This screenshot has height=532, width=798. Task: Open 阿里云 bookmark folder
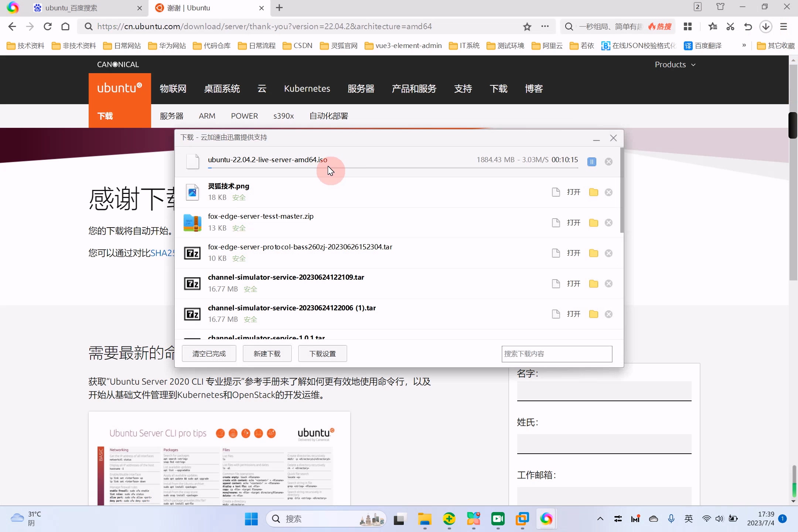pyautogui.click(x=547, y=46)
